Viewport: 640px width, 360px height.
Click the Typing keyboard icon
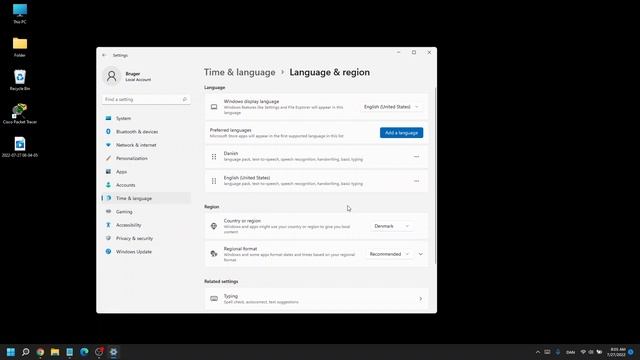point(214,299)
